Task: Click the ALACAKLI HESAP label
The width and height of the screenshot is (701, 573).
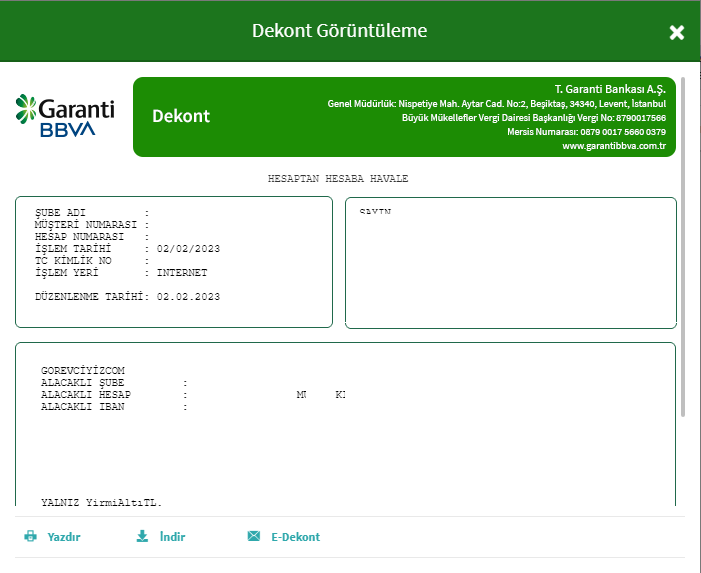Action: click(86, 395)
